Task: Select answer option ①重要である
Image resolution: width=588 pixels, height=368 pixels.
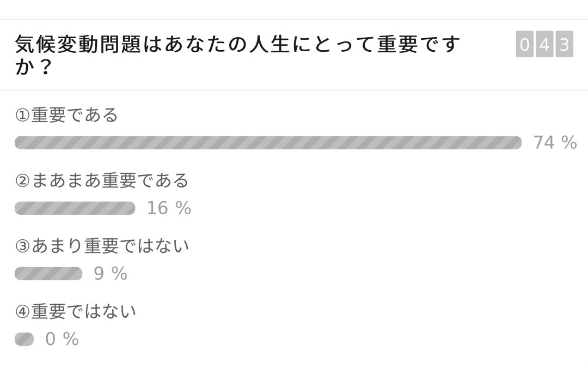Action: (x=67, y=115)
